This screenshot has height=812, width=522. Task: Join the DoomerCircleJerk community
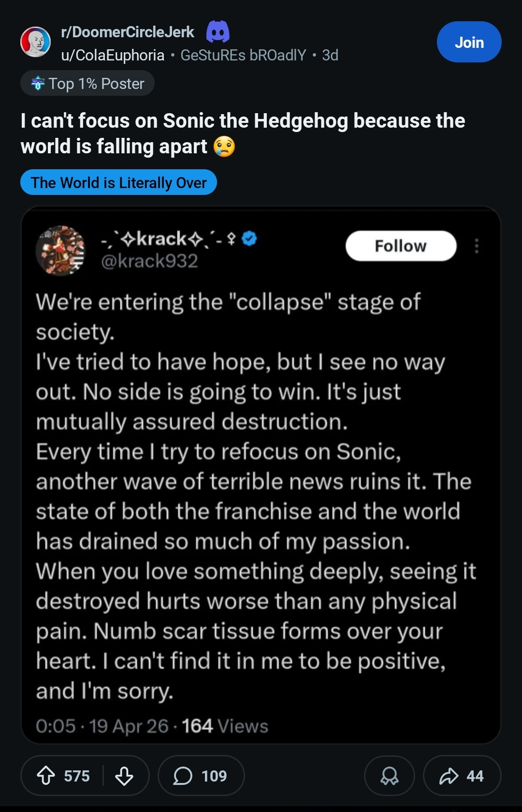(469, 42)
